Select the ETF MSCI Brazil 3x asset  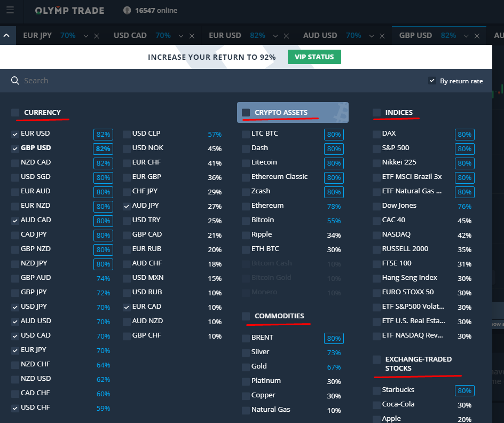tap(412, 177)
